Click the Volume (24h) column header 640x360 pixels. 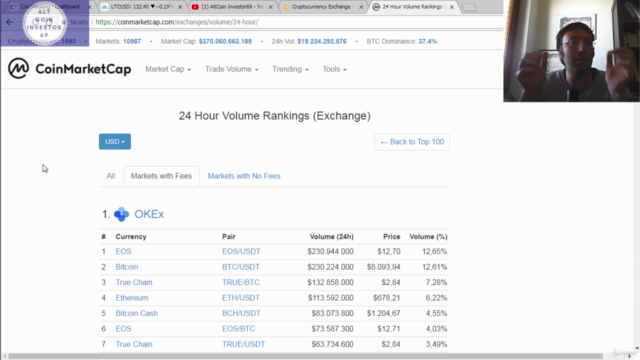pyautogui.click(x=331, y=237)
